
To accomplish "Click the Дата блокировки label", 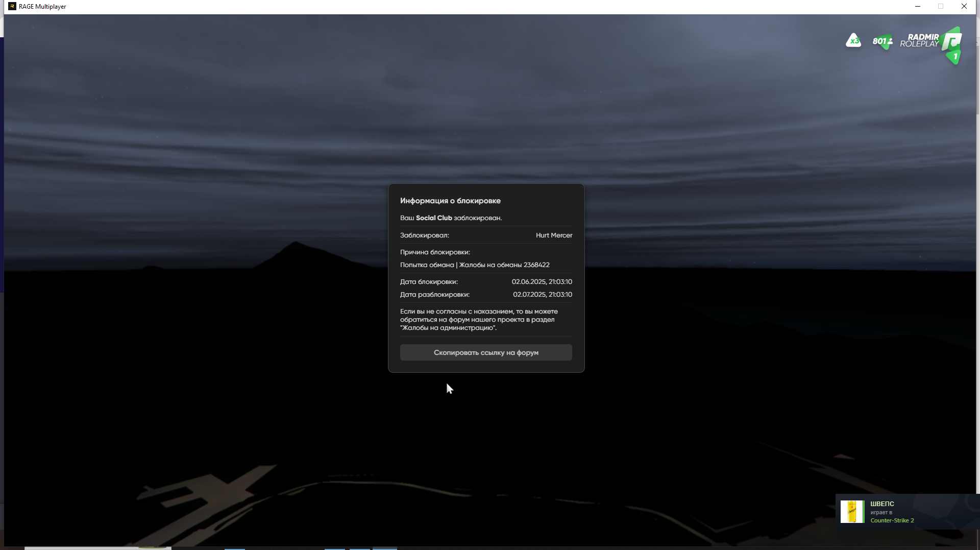I will (429, 282).
